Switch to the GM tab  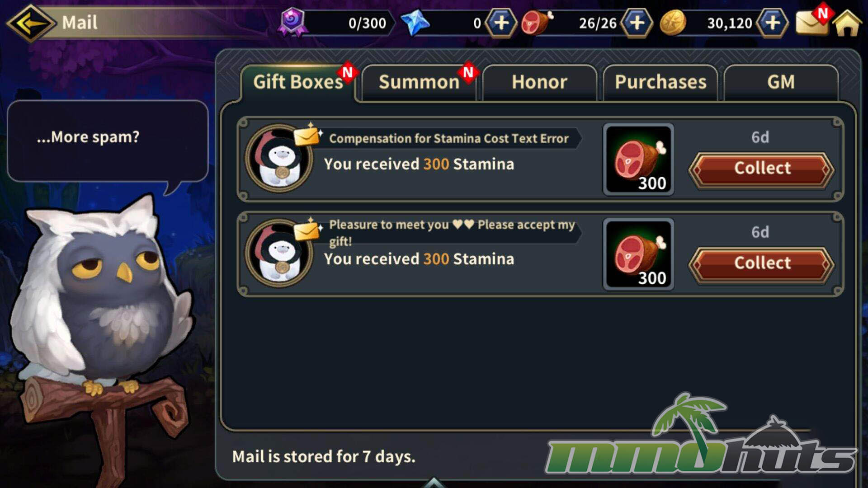(781, 82)
